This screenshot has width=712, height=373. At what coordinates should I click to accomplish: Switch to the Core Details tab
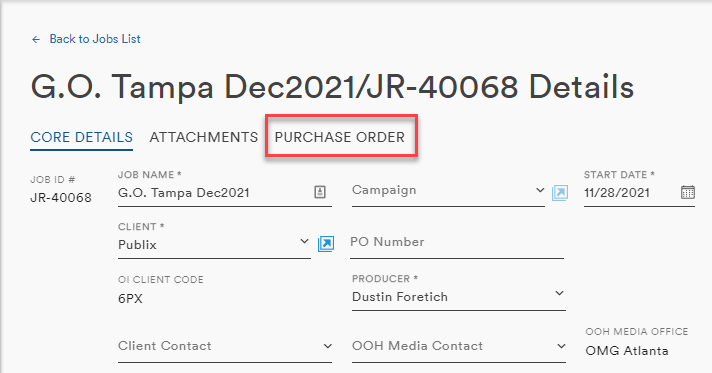pos(82,137)
